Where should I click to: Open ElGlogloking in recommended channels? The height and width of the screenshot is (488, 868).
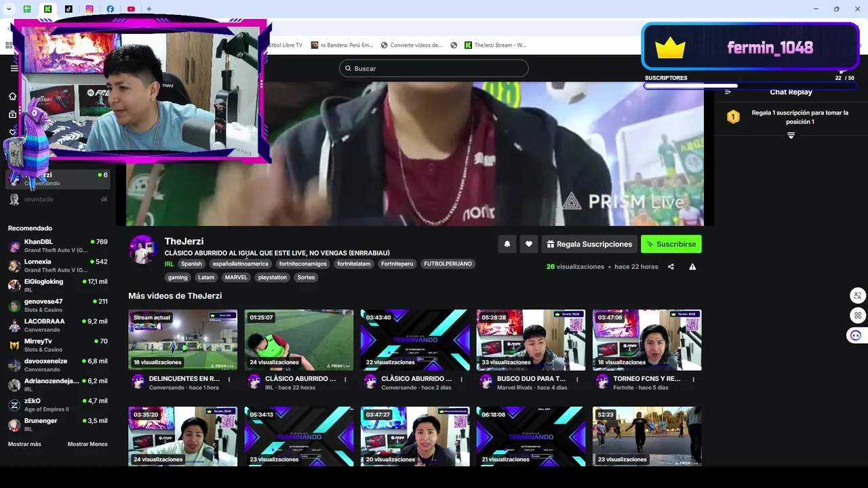point(58,285)
